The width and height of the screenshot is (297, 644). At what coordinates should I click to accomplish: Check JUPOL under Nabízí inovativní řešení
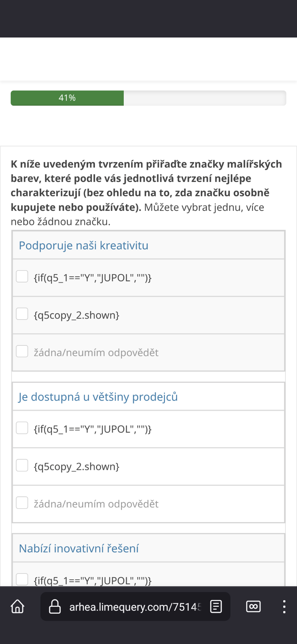(22, 579)
